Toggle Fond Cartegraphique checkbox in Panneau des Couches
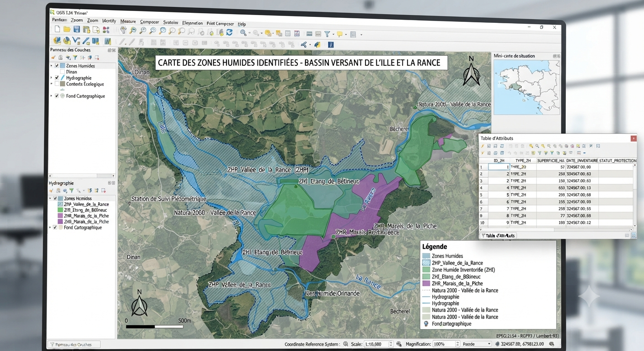The width and height of the screenshot is (644, 351). pos(57,96)
